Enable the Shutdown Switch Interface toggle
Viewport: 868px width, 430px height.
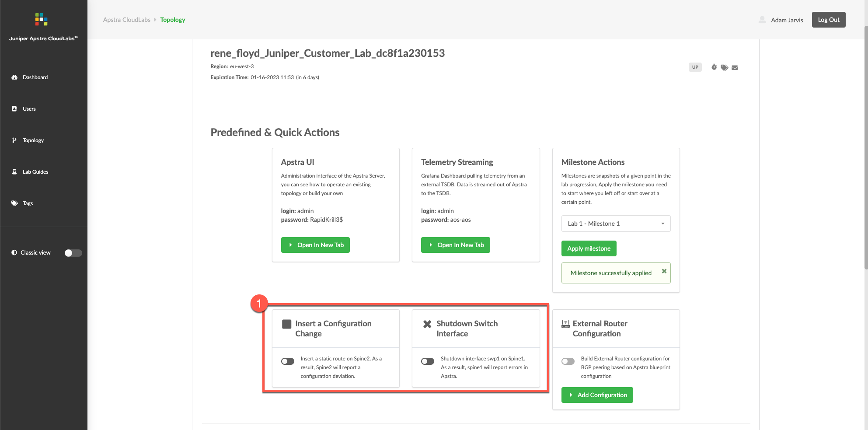coord(427,361)
